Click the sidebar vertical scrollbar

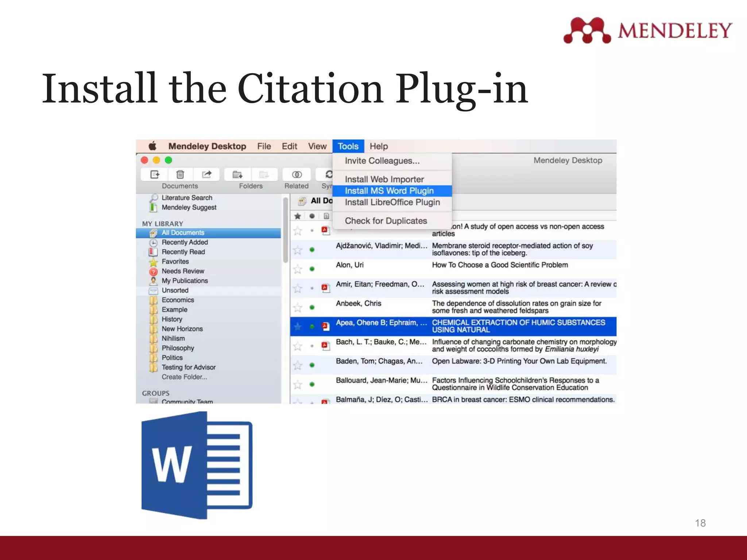(x=286, y=230)
